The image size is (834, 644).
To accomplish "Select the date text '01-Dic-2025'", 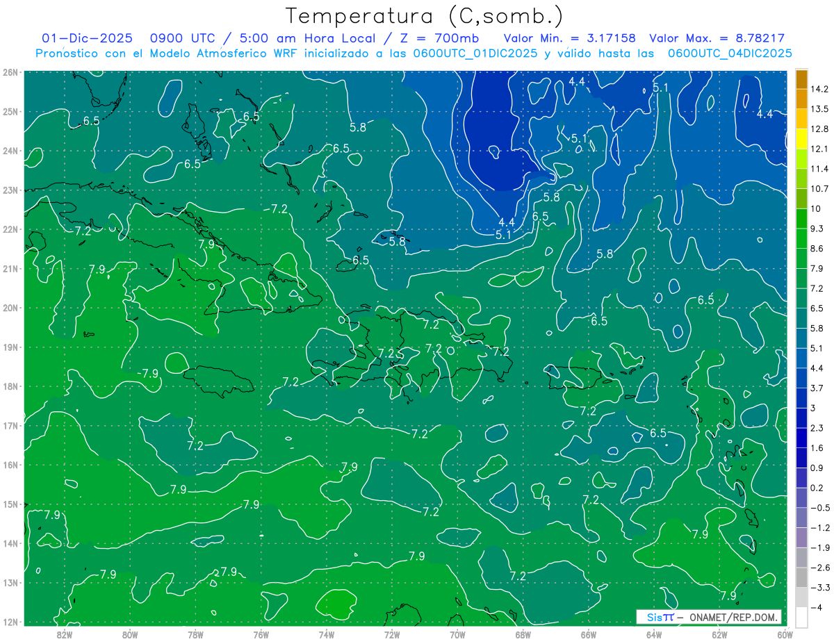I will click(88, 38).
